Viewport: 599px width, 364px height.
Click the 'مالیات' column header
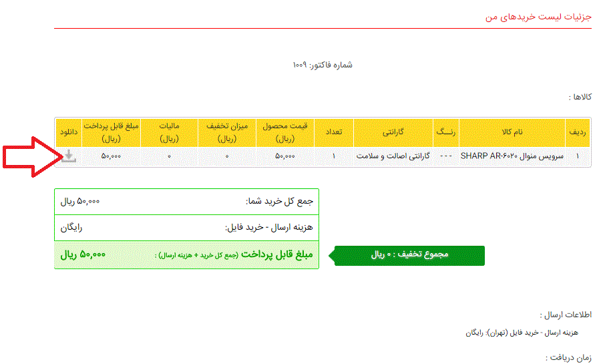click(x=169, y=132)
